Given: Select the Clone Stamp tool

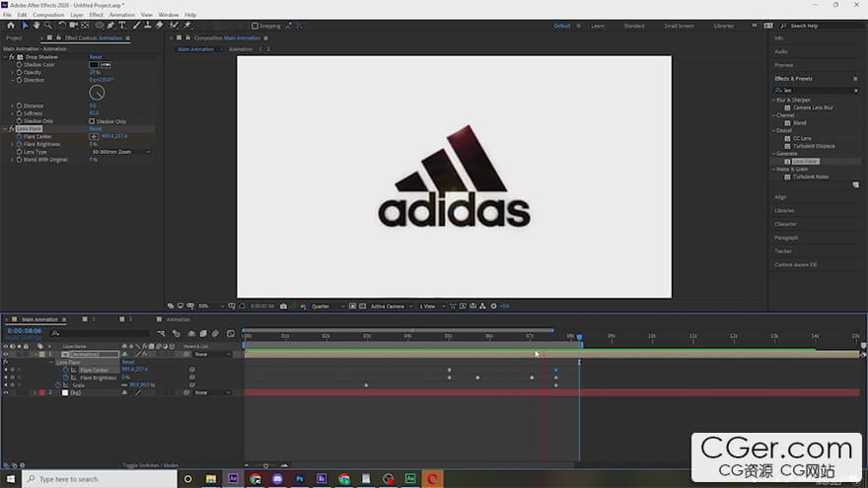Looking at the screenshot, I should click(148, 26).
